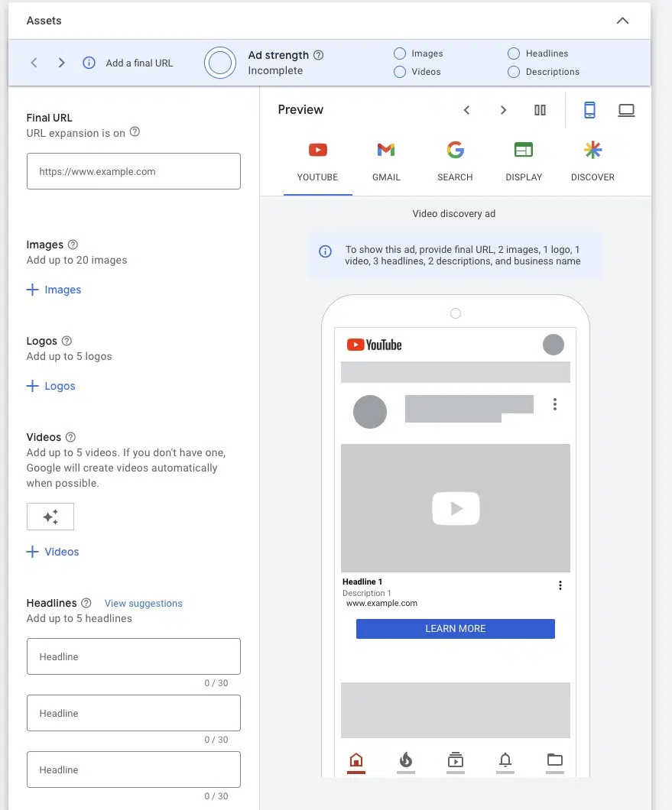Click the next arrow in the Preview bar
This screenshot has height=810, width=672.
click(x=503, y=109)
